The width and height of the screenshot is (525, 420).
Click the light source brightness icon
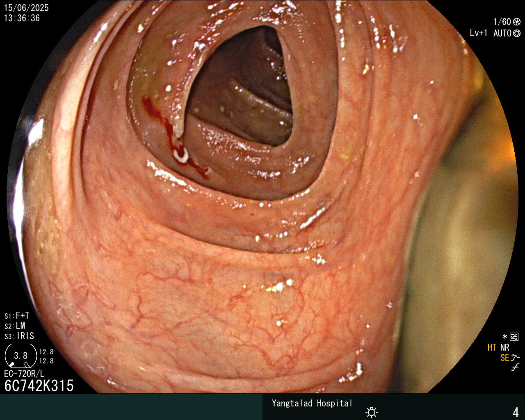372,412
